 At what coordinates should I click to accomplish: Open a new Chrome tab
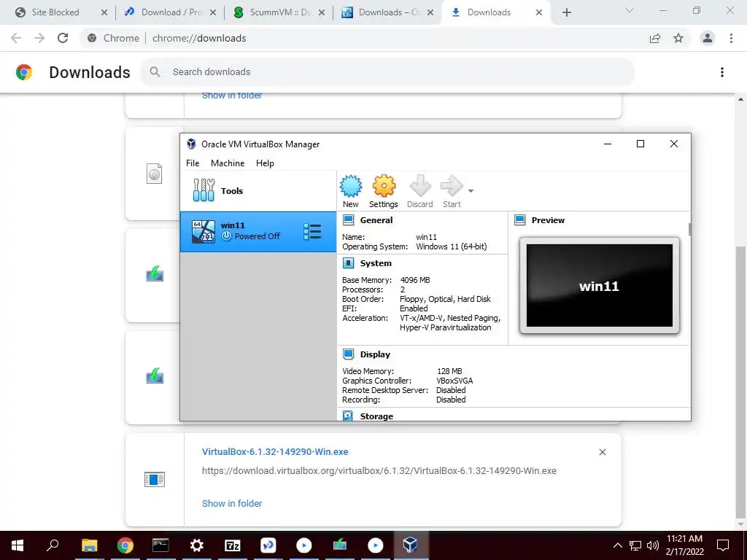coord(566,12)
